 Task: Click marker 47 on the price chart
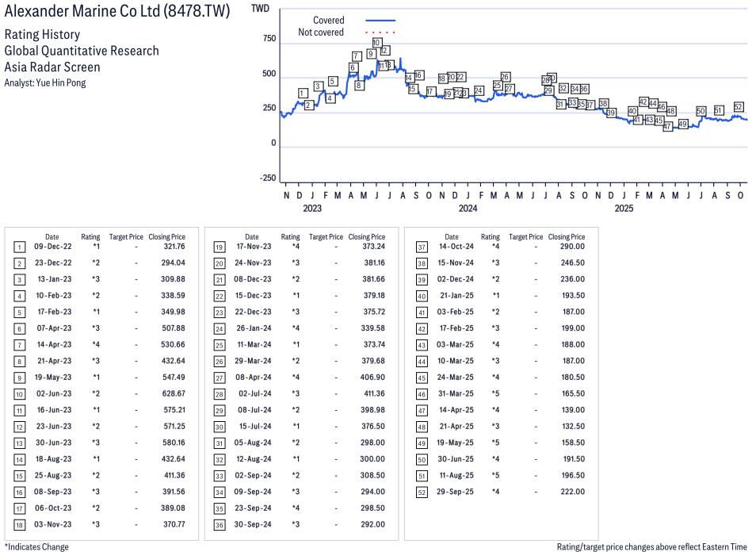click(667, 127)
